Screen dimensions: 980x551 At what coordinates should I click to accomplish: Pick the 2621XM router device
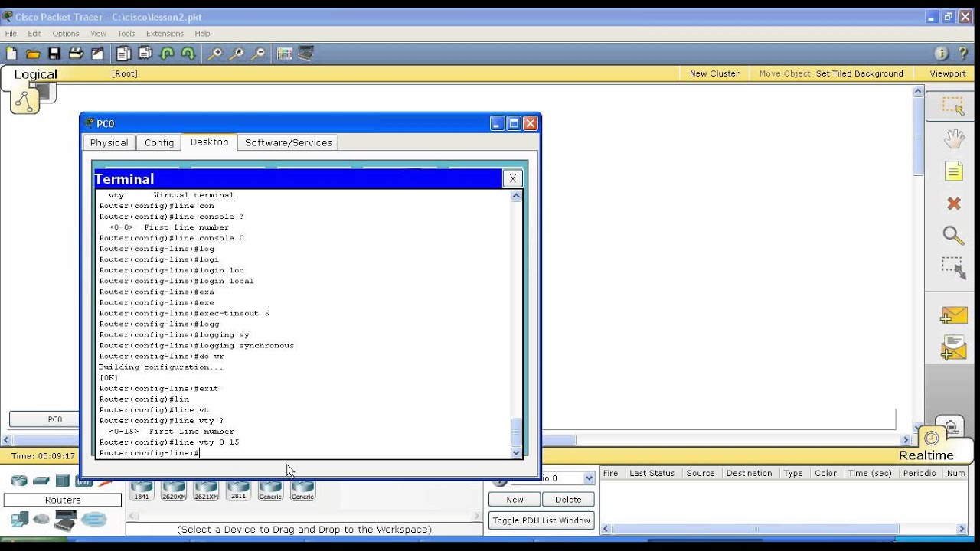[x=206, y=490]
